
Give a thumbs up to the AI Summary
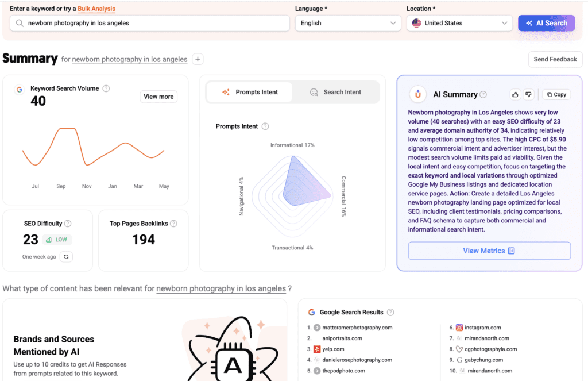coord(515,95)
